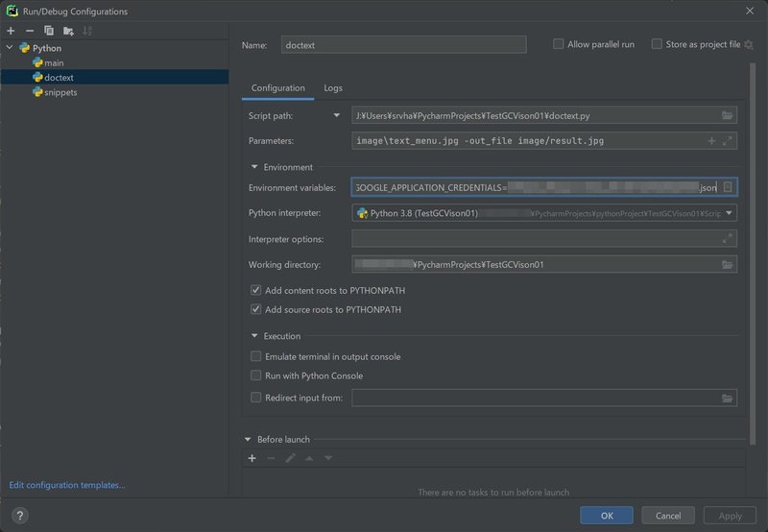
Task: Edit the Before launch task
Action: 290,458
